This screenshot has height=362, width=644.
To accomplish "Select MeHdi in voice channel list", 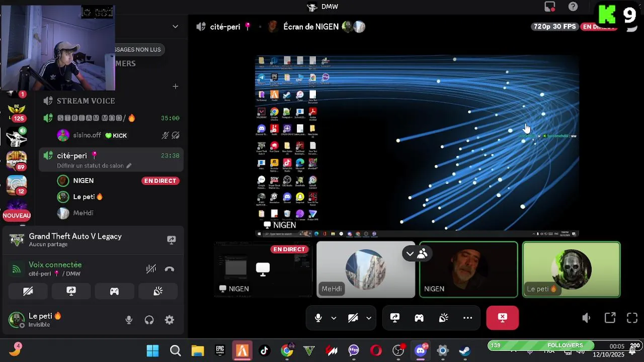I will click(83, 213).
